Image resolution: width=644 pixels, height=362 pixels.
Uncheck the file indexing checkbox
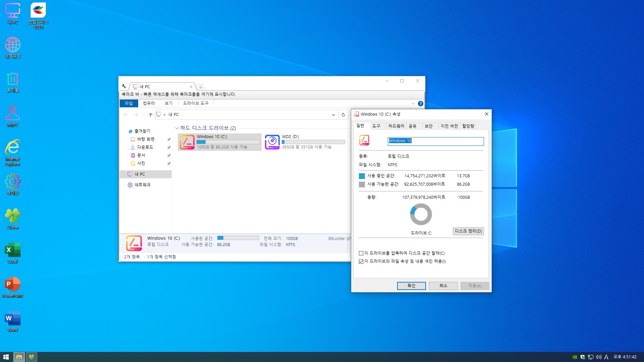tap(361, 261)
